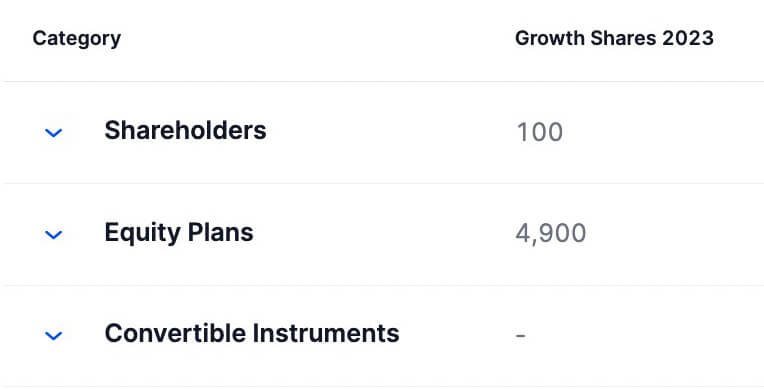Show details of Equity Plans growth shares
This screenshot has height=389, width=764.
(x=551, y=233)
